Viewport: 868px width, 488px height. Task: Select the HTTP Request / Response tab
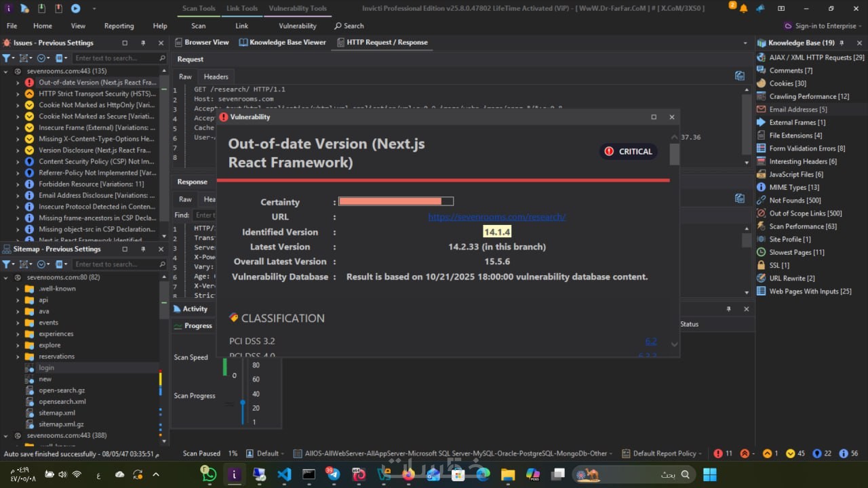pos(382,42)
